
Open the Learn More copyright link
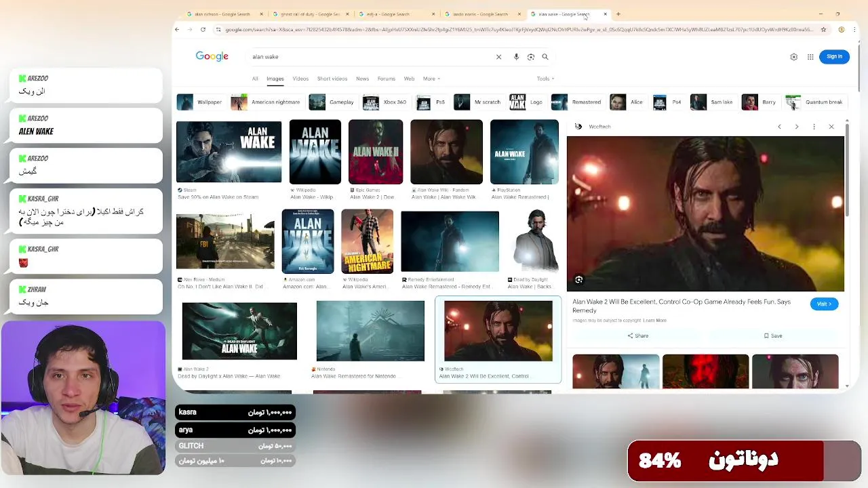click(x=654, y=321)
